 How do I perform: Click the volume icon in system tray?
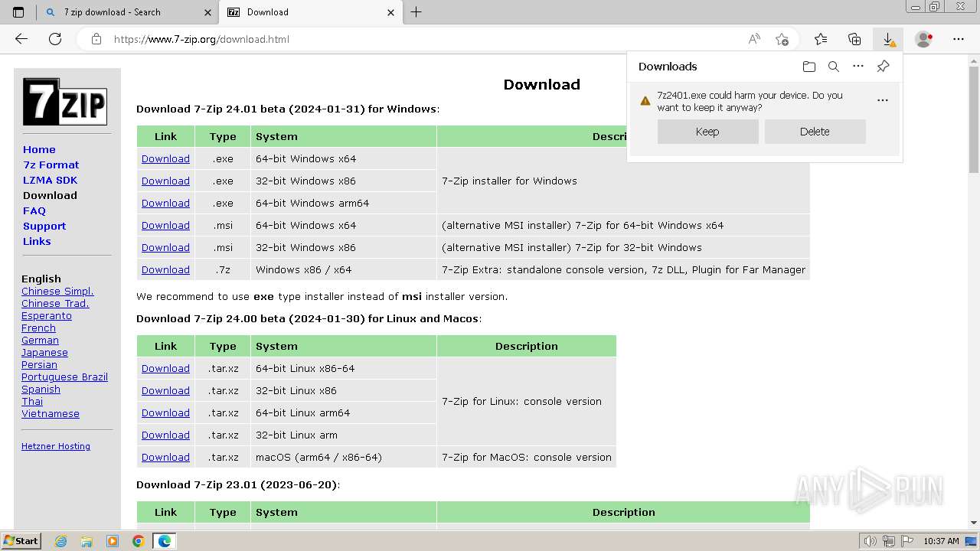point(870,541)
